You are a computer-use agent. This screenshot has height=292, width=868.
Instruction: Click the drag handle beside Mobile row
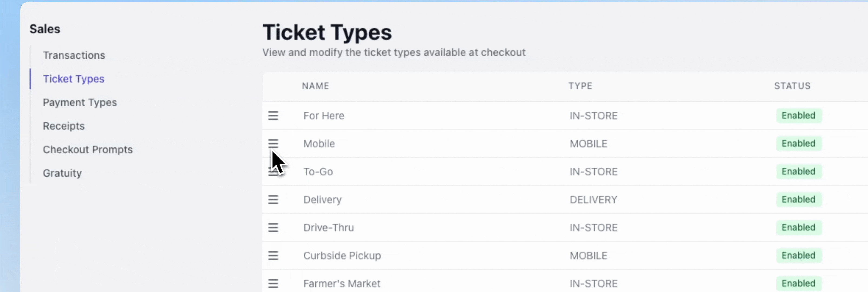273,144
